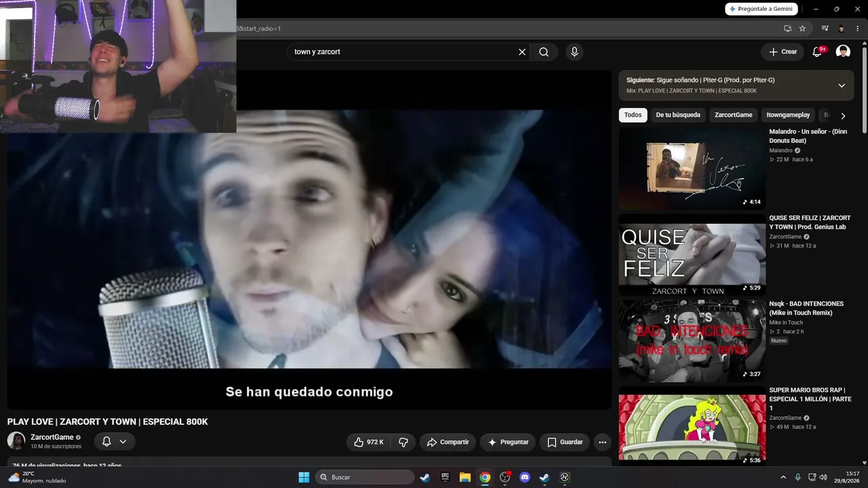Open the Malandro - Un señor title link
868x488 pixels.
pyautogui.click(x=808, y=136)
